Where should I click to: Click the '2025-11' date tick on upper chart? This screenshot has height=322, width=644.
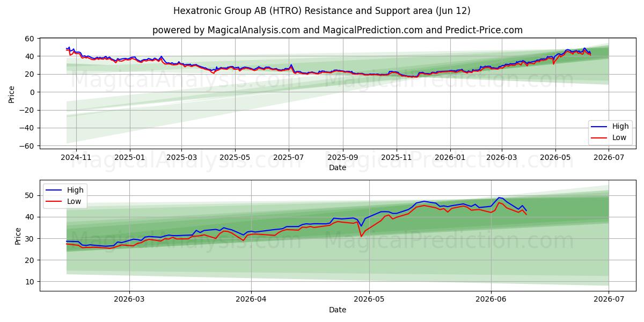tap(397, 158)
